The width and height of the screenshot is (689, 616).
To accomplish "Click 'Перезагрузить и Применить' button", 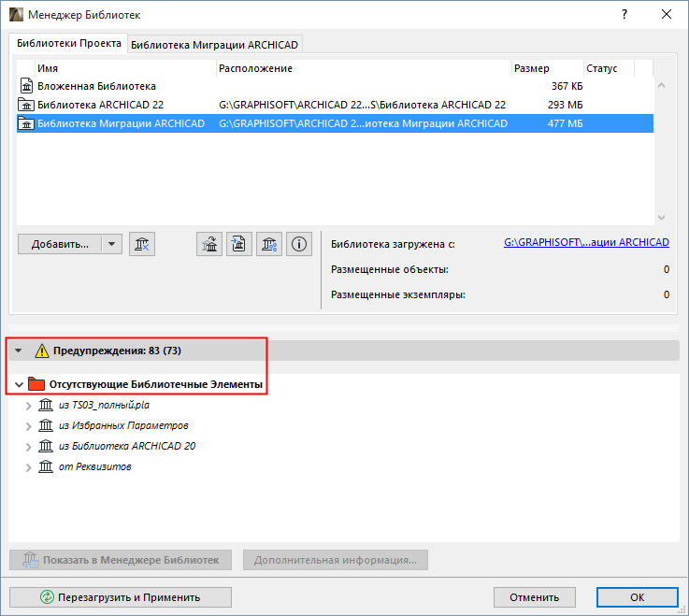I will (x=121, y=597).
